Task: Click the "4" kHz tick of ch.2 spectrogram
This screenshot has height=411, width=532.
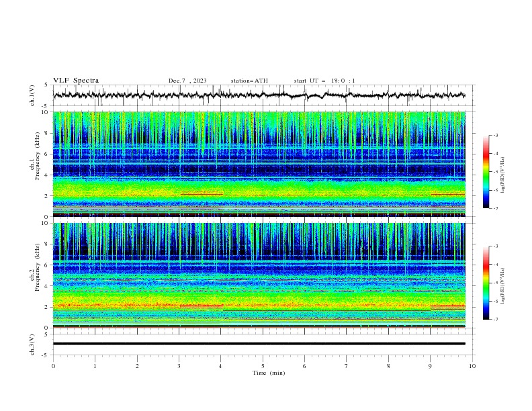Action: coord(47,286)
